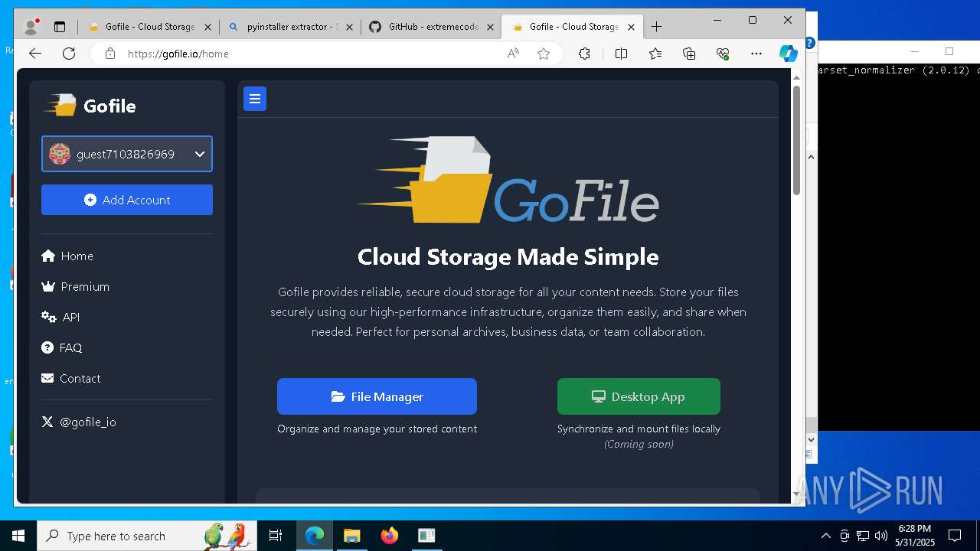
Task: Click the scrollbar down arrow of page
Action: point(796,495)
